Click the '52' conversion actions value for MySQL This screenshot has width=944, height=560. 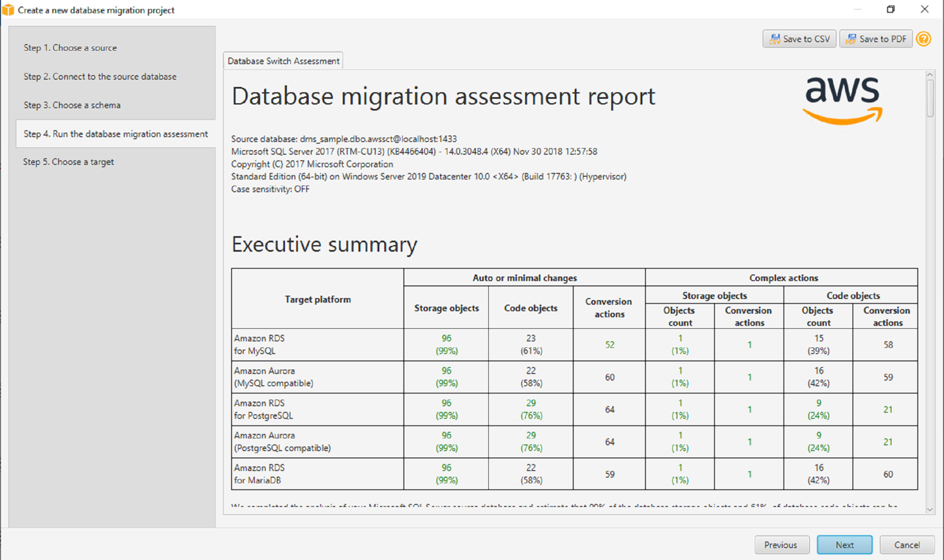click(610, 345)
